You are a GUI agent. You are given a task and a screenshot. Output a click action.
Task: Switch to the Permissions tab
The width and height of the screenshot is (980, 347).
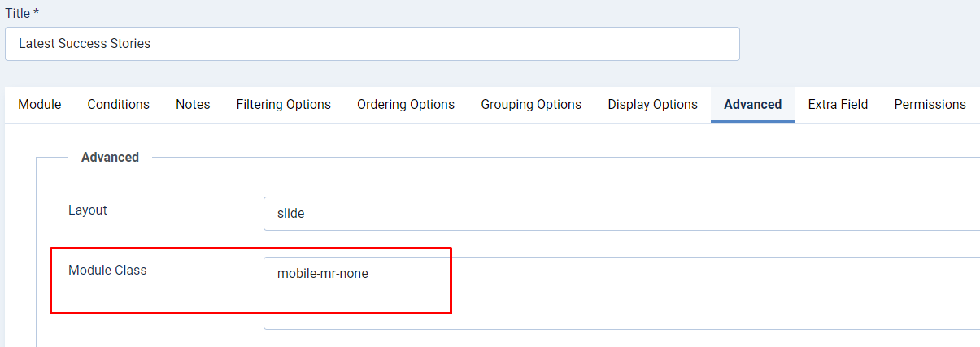pos(930,105)
